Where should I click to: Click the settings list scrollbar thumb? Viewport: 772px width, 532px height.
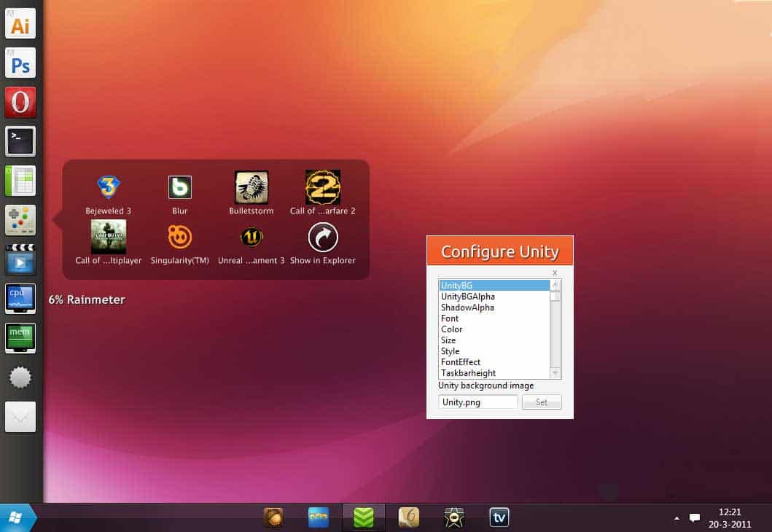pos(555,297)
